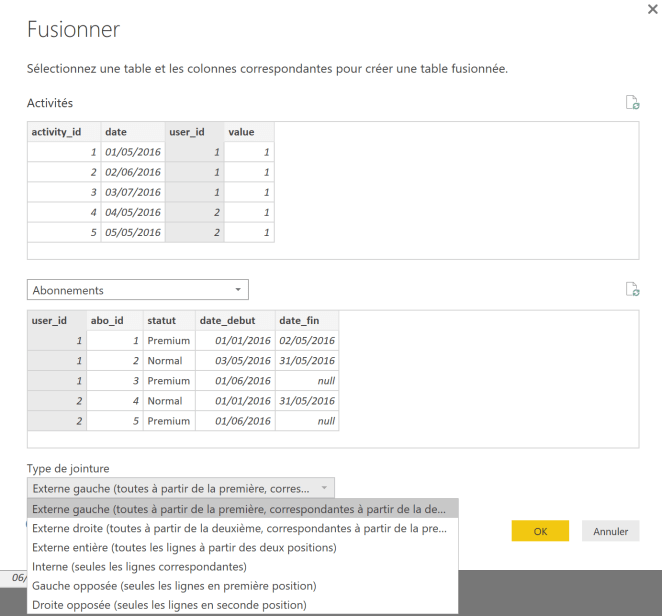This screenshot has width=662, height=616.
Task: Select the statut column header
Action: [168, 321]
